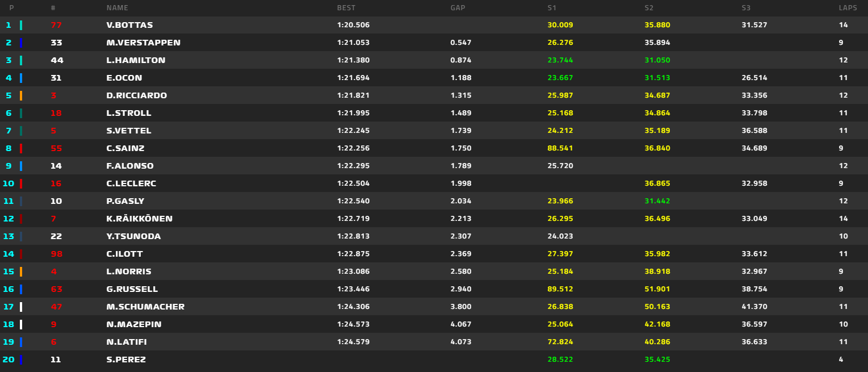Select the GAP column header
868x372 pixels.
pos(458,8)
